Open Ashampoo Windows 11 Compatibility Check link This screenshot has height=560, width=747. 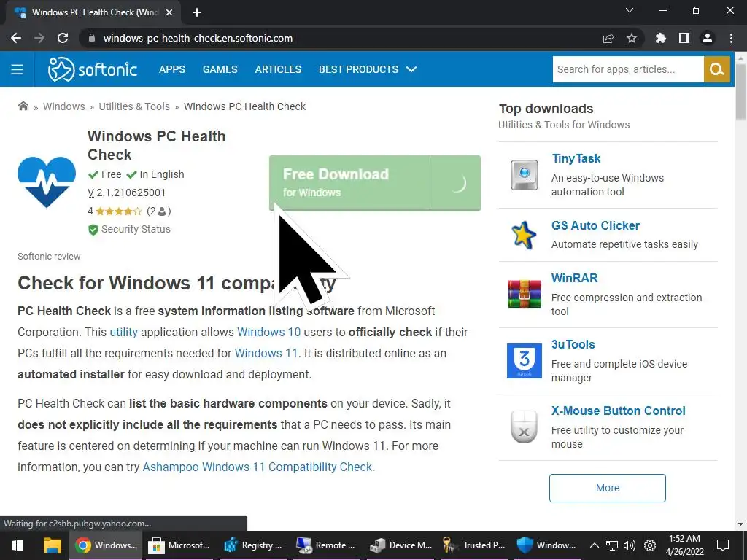pyautogui.click(x=259, y=467)
